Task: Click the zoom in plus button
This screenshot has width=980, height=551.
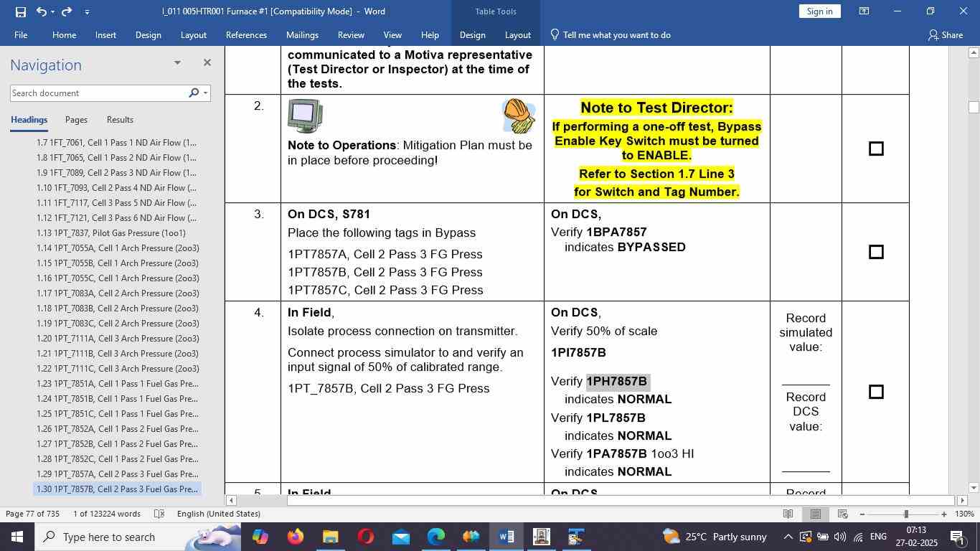Action: tap(944, 514)
